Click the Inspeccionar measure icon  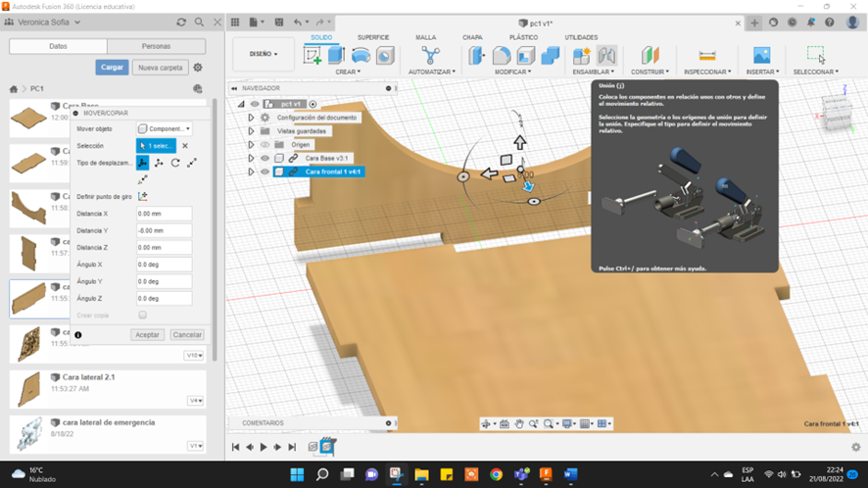tap(707, 56)
